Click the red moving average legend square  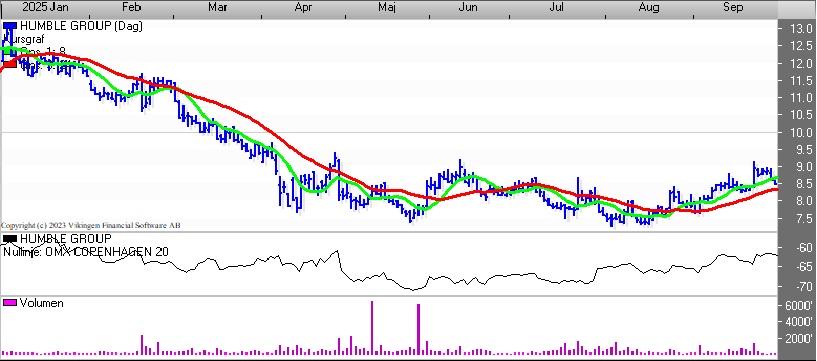[x=10, y=64]
